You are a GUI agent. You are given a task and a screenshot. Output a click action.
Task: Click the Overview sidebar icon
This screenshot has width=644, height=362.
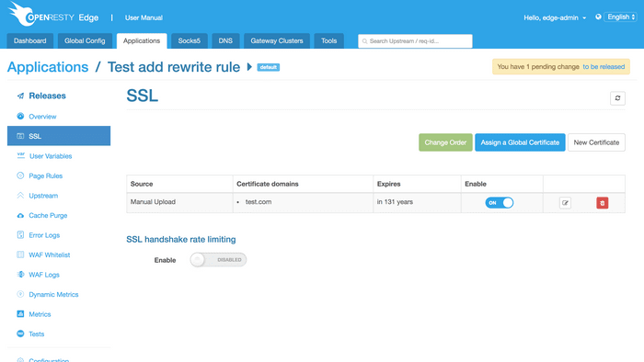tap(20, 116)
